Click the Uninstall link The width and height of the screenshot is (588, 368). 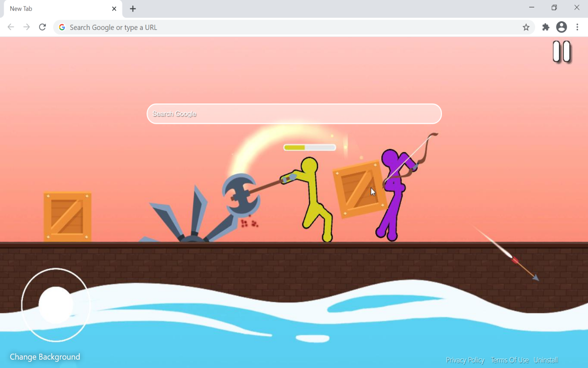(x=546, y=360)
